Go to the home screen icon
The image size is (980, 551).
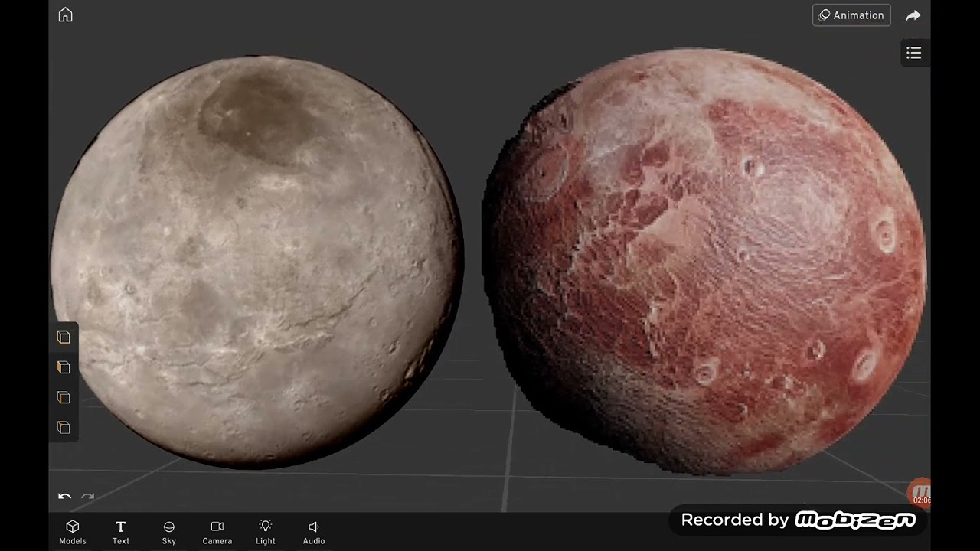(x=65, y=15)
